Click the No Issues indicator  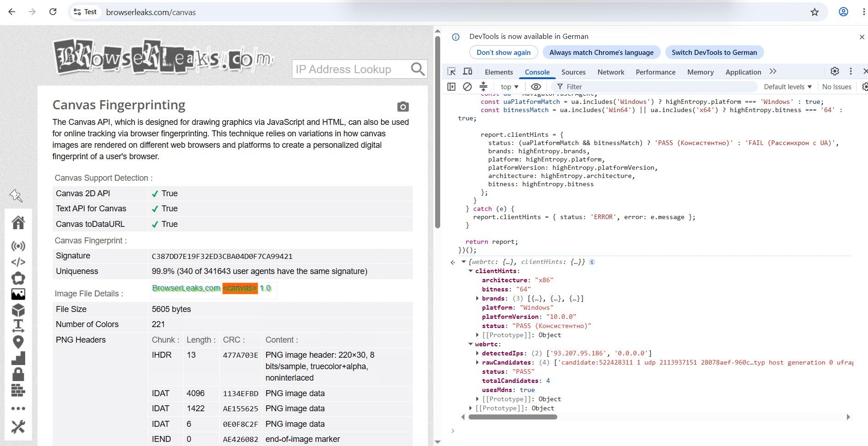click(836, 86)
